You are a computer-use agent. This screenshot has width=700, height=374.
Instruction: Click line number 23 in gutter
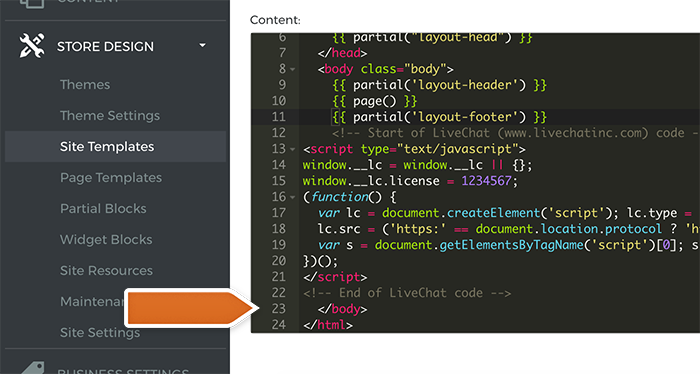[x=279, y=309]
